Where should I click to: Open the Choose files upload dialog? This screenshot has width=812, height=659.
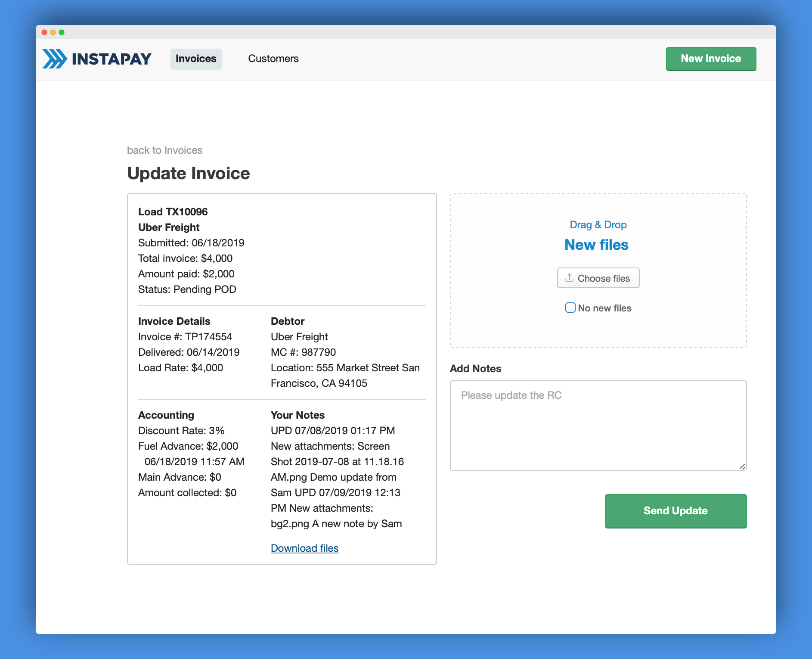click(x=598, y=278)
